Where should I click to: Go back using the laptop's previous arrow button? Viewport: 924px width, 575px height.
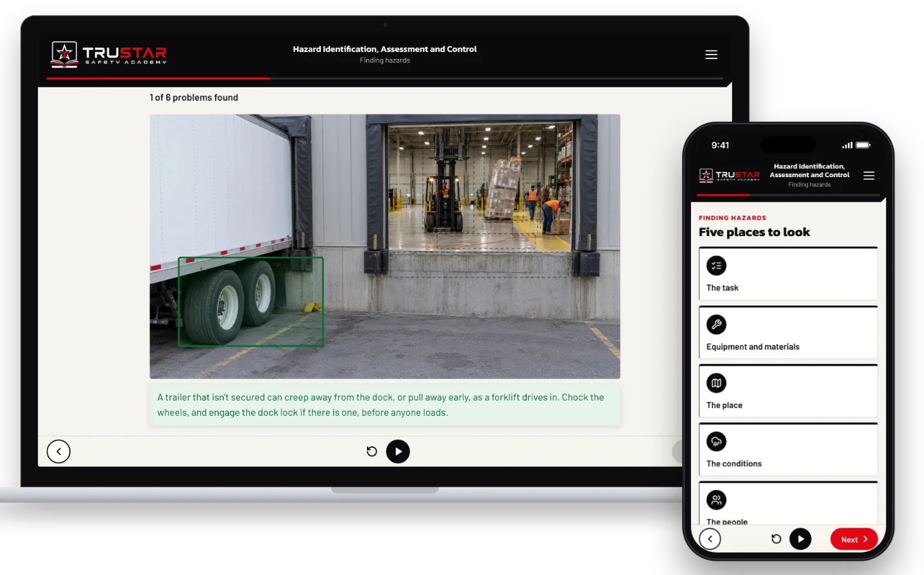pyautogui.click(x=58, y=451)
